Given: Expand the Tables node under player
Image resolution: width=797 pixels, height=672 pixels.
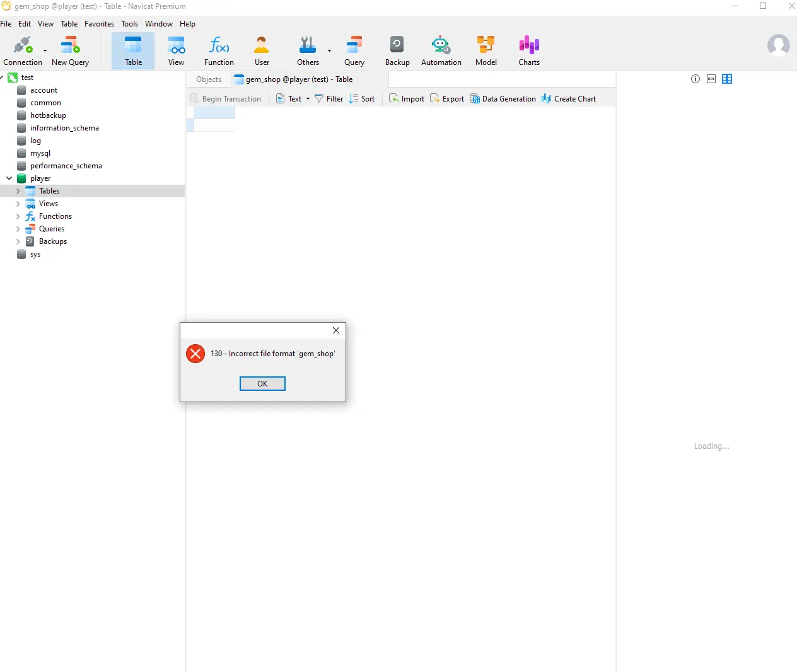Looking at the screenshot, I should coord(18,191).
